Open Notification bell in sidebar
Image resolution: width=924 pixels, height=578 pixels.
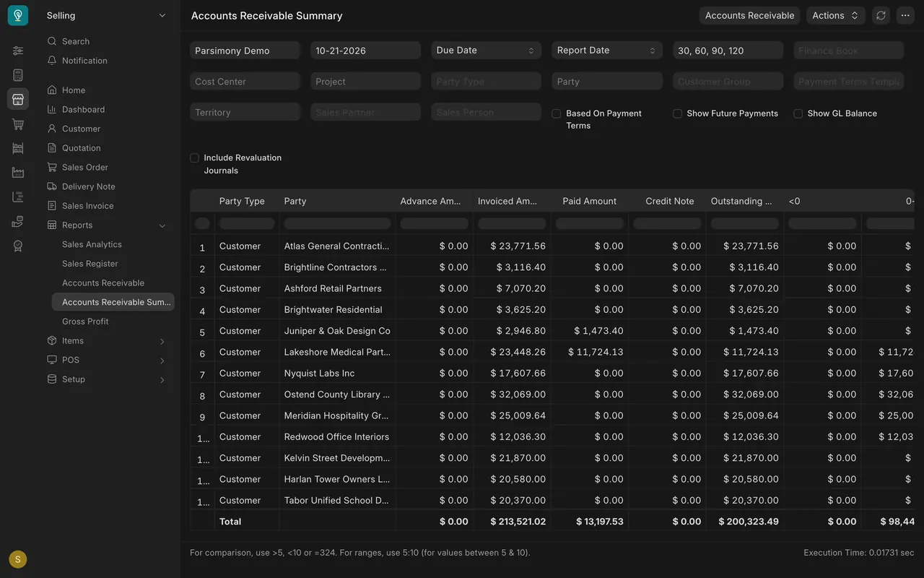tap(52, 61)
